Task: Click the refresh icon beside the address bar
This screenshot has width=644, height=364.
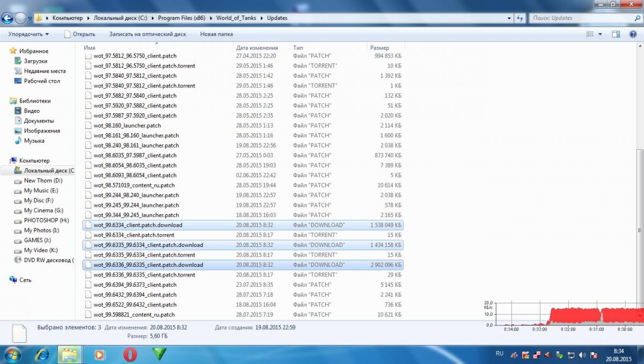Action: click(x=519, y=18)
